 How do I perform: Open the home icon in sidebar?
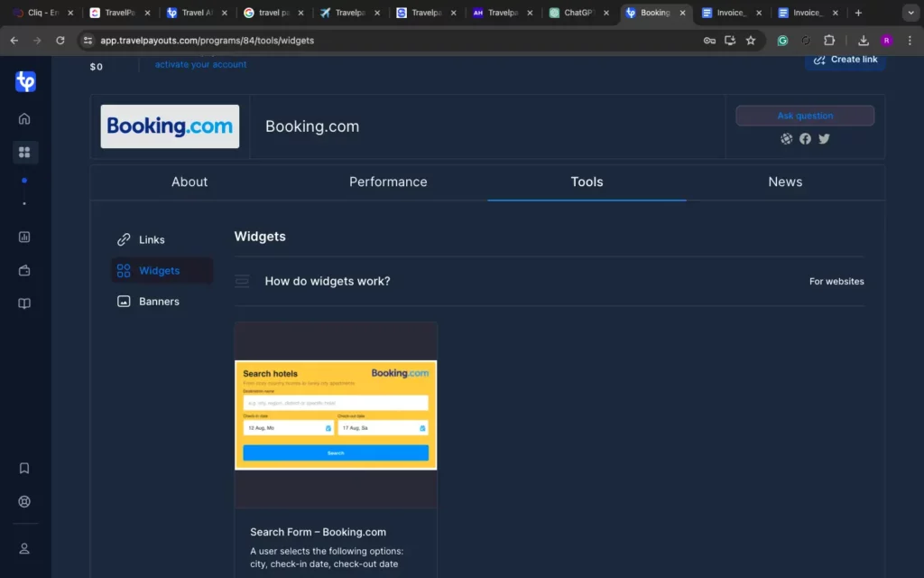[24, 118]
